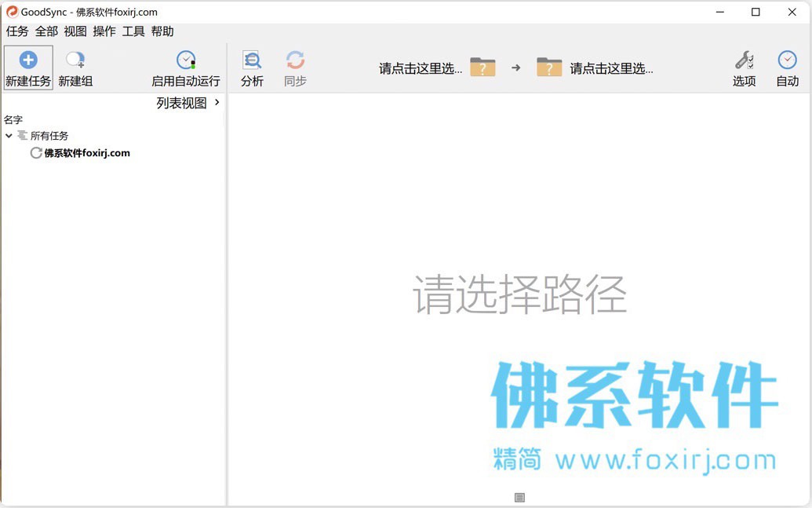Open 选项 wrench options icon
812x508 pixels.
[x=745, y=60]
